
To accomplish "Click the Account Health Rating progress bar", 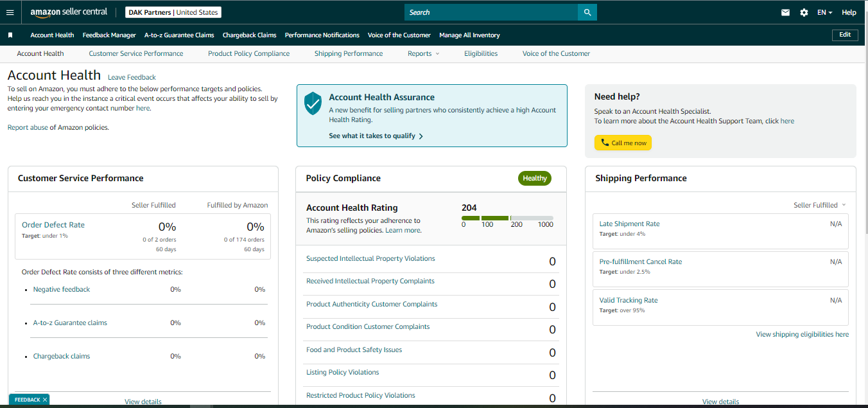I will pos(507,218).
